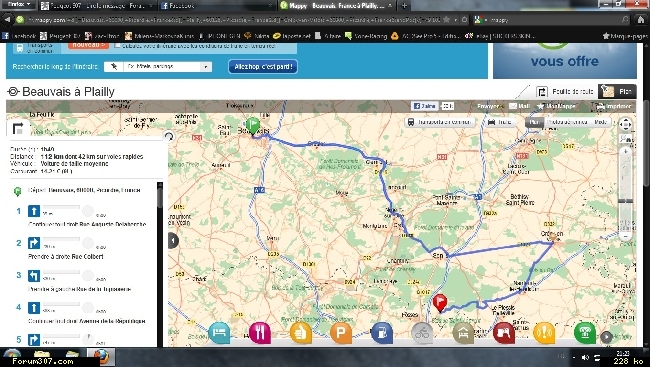Toggle Transports en commun layer
The width and height of the screenshot is (650, 367).
click(x=440, y=122)
